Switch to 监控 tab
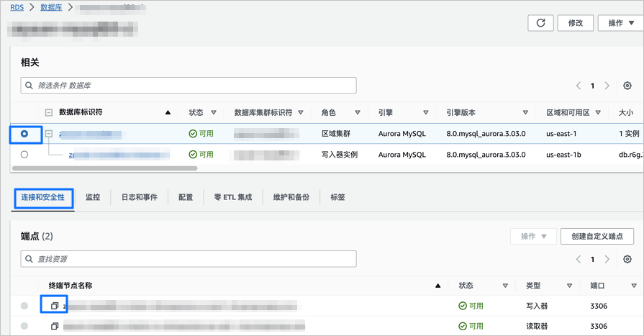The image size is (644, 336). [93, 198]
